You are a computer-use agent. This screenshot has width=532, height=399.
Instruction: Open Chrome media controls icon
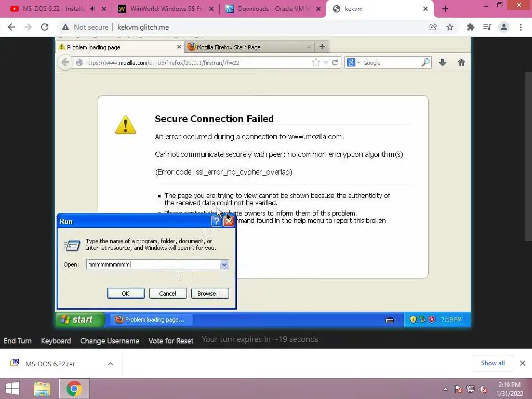pyautogui.click(x=487, y=27)
